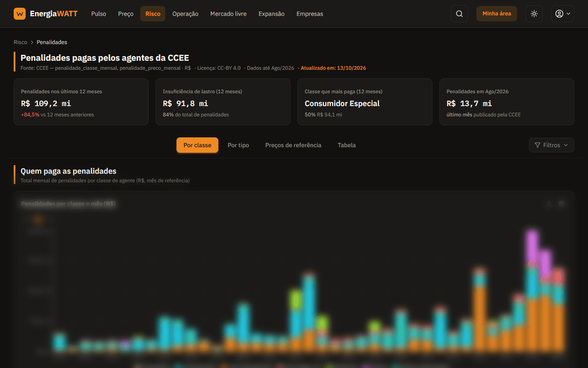Select the Por classe tab
This screenshot has width=588, height=368.
pyautogui.click(x=197, y=145)
